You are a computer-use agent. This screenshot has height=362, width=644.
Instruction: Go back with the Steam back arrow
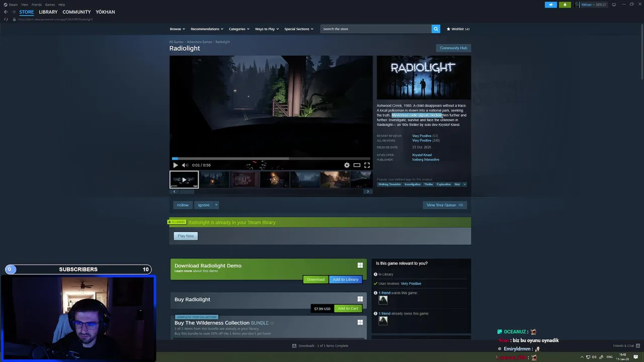click(x=6, y=12)
